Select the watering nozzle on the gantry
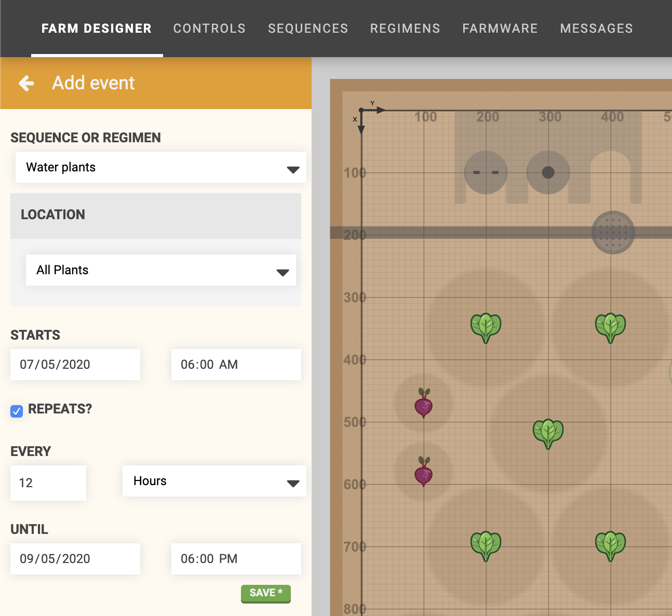This screenshot has height=616, width=672. (x=613, y=233)
